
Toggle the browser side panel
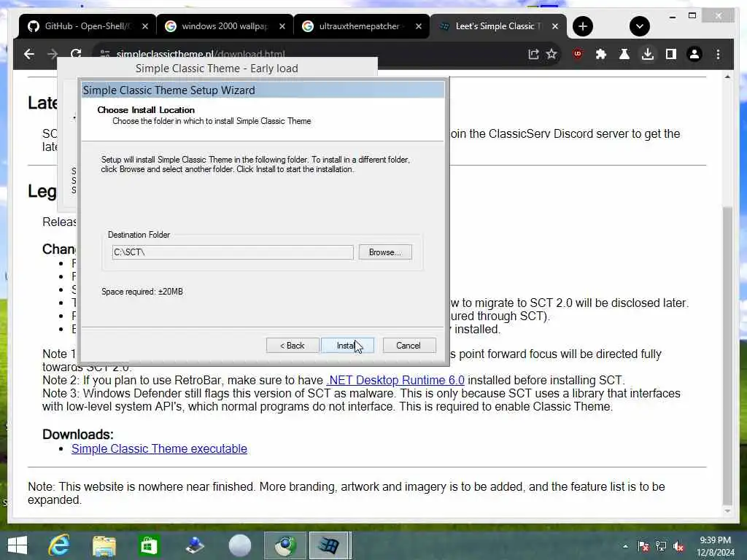click(x=671, y=54)
